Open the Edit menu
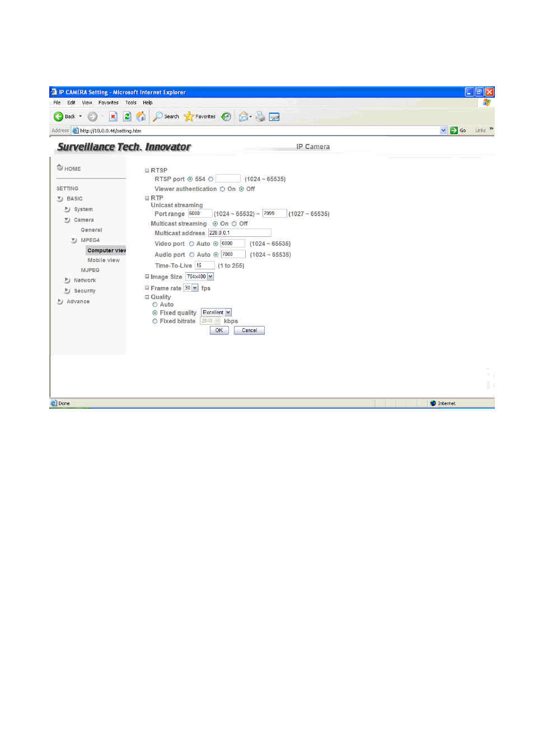This screenshot has width=534, height=756. click(x=71, y=102)
